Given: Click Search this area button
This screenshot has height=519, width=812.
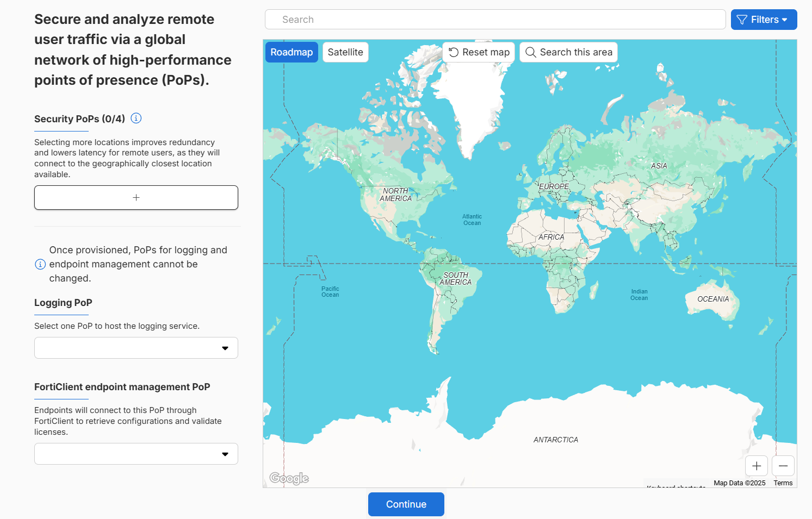Looking at the screenshot, I should tap(568, 52).
